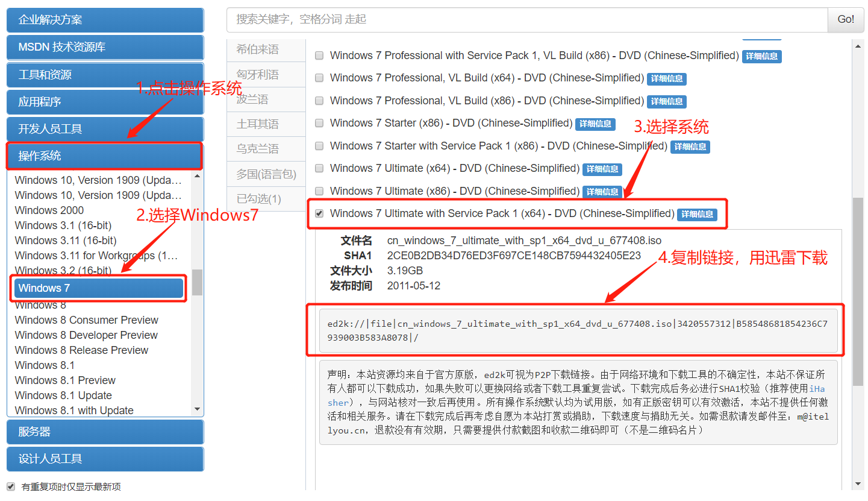Open 详细信息 for Windows 7 Starter (x86)
Image resolution: width=868 pixels, height=501 pixels.
pos(595,124)
